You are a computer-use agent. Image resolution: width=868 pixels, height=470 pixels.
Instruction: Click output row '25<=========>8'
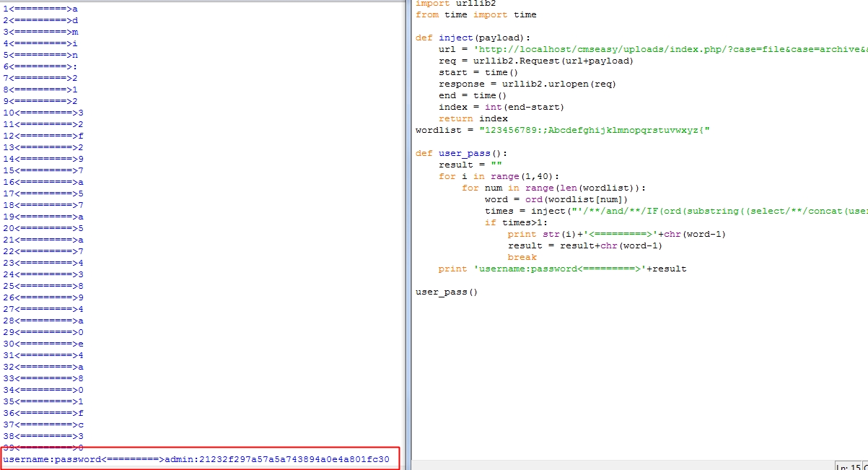(x=43, y=286)
